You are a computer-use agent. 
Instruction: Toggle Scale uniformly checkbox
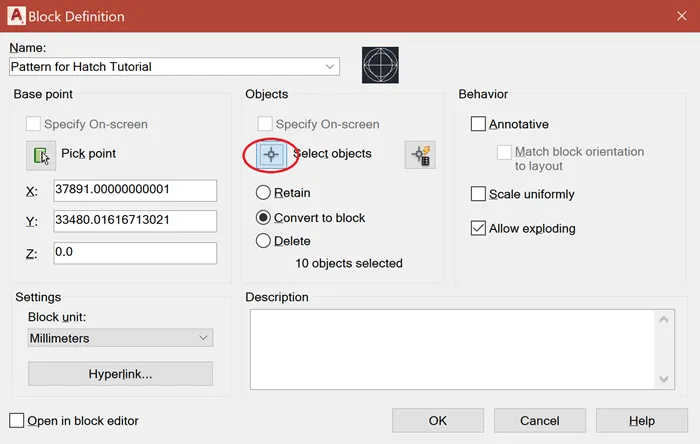(478, 194)
